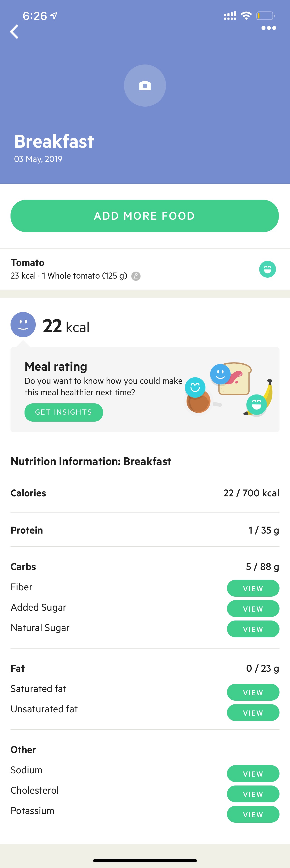
Task: Tap the Breakfast meal title
Action: [54, 142]
